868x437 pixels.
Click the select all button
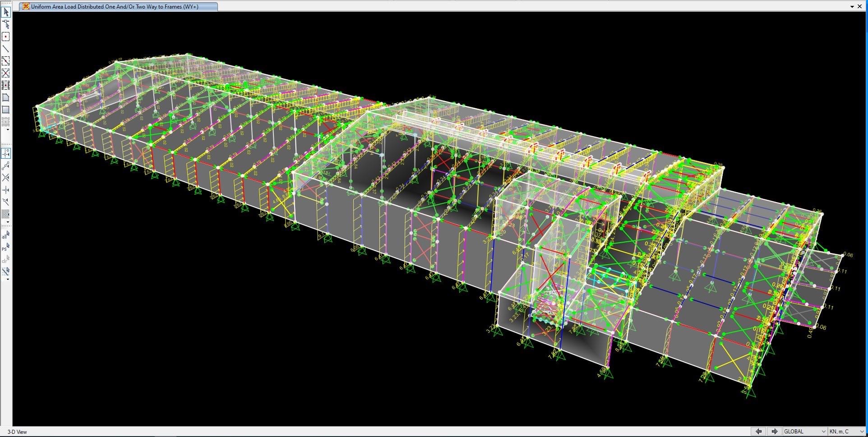click(5, 235)
